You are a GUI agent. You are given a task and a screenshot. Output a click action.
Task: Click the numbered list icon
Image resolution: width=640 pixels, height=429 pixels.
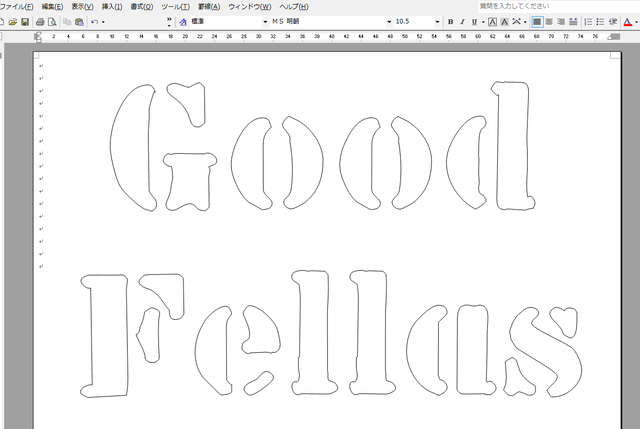(588, 22)
